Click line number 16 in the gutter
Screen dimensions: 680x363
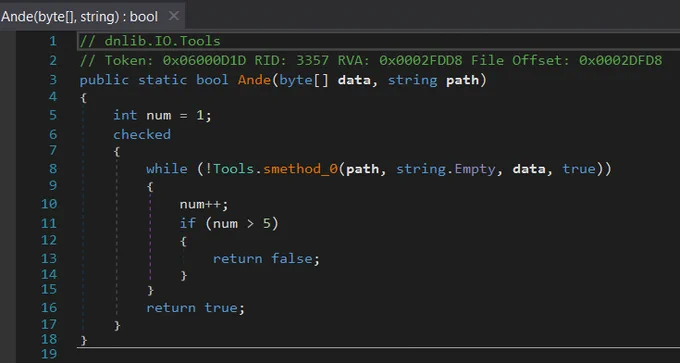(49, 308)
